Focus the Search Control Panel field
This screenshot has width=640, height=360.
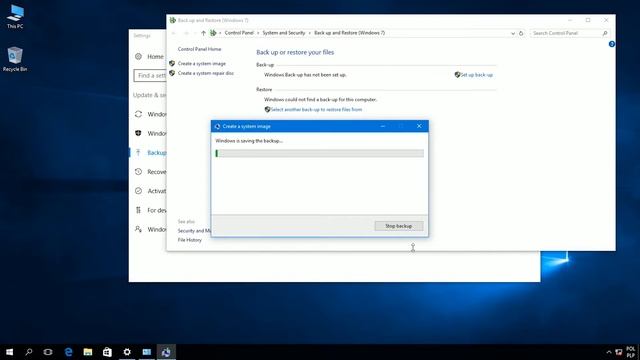[566, 33]
